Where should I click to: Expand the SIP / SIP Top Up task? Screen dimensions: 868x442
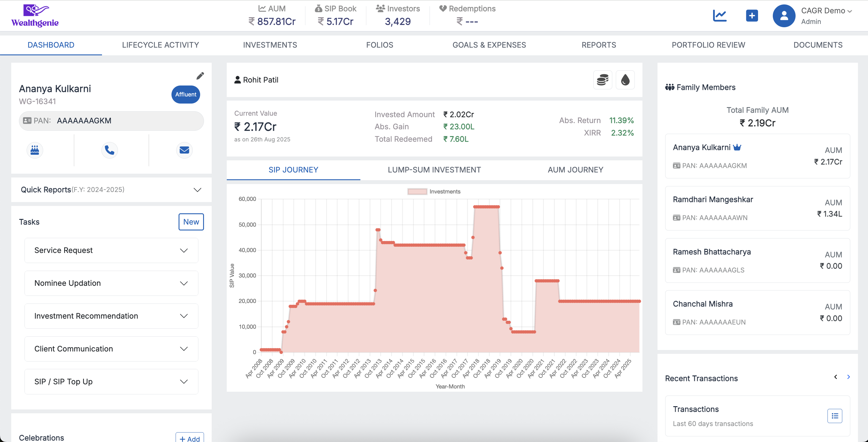(x=184, y=382)
